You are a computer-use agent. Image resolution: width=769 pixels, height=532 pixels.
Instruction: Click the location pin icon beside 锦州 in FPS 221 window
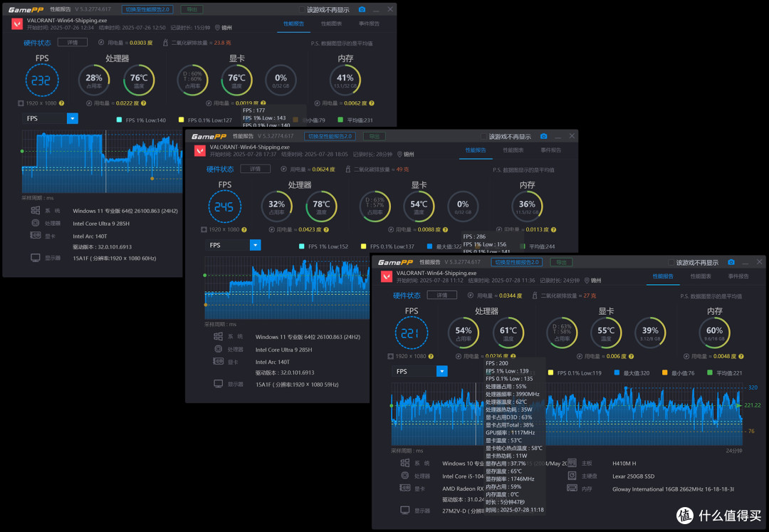[587, 281]
